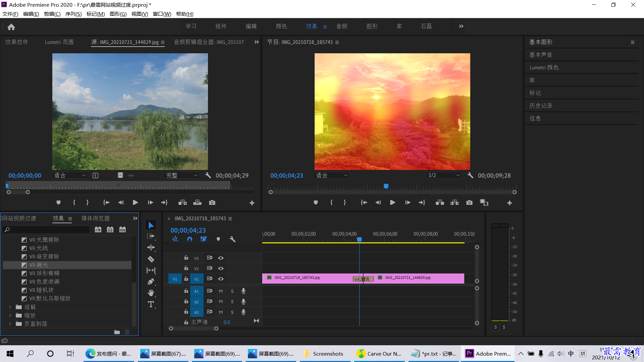644x362 pixels.
Task: Play the Program monitor sequence
Action: [392, 203]
